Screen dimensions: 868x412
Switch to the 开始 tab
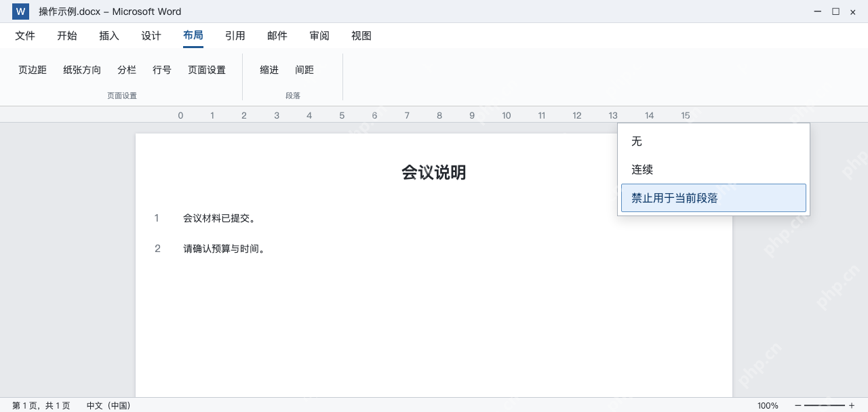(x=67, y=36)
